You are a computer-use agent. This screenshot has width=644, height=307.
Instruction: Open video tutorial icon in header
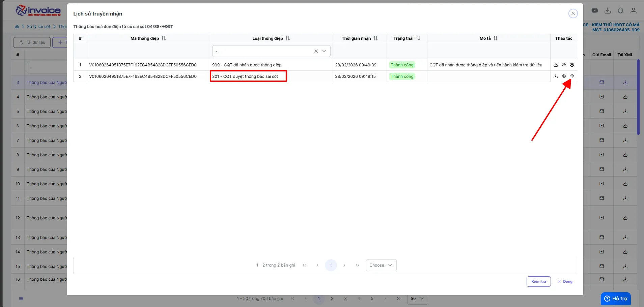[x=595, y=10]
